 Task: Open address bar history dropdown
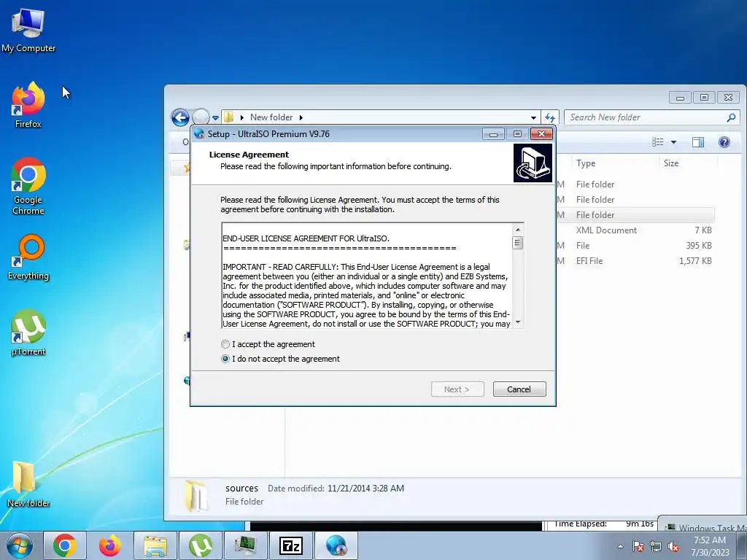pyautogui.click(x=533, y=117)
